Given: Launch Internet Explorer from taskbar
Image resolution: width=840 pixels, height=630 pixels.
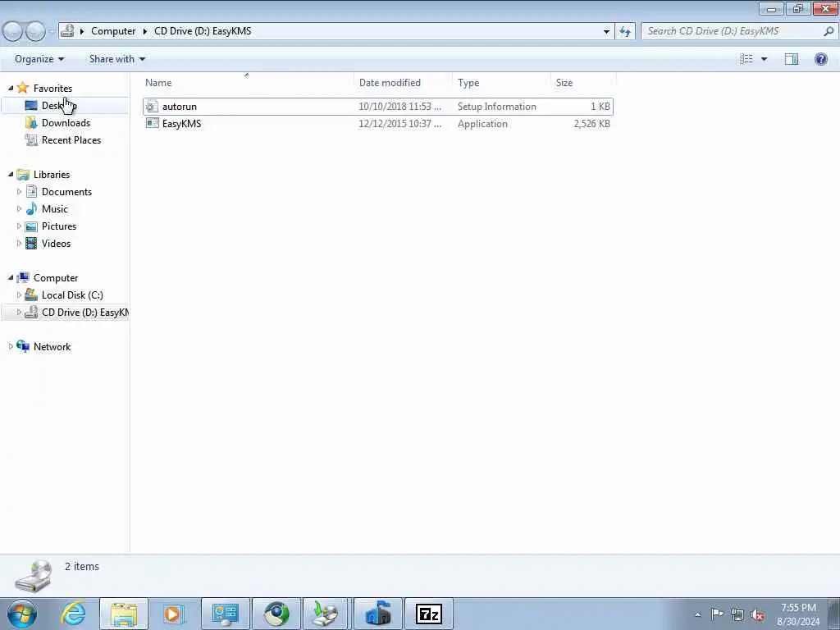Looking at the screenshot, I should (73, 614).
